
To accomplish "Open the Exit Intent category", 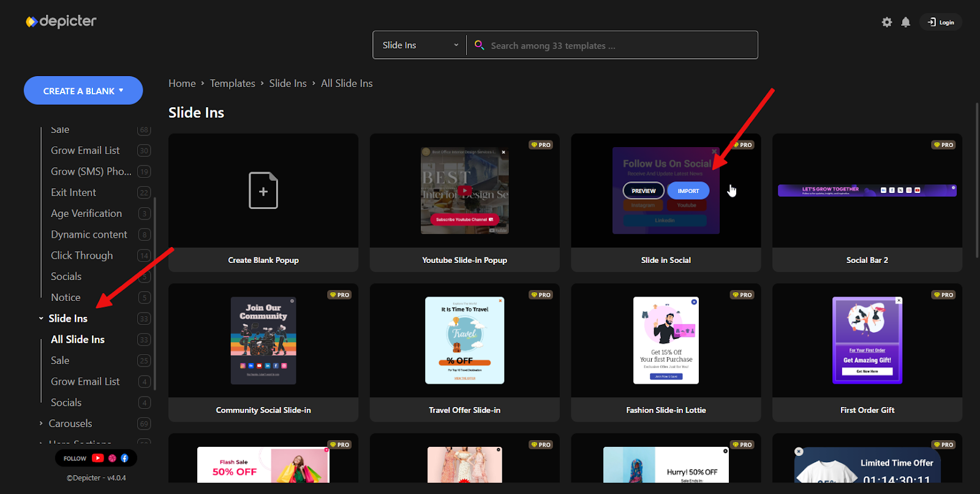I will (73, 192).
